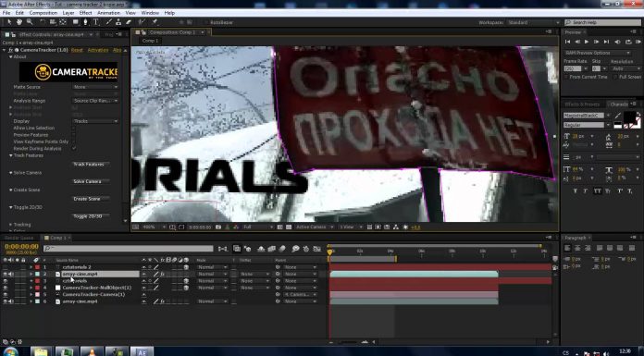Screen dimensions: 644x356
Task: Open the Matte Source dropdown
Action: (x=95, y=87)
